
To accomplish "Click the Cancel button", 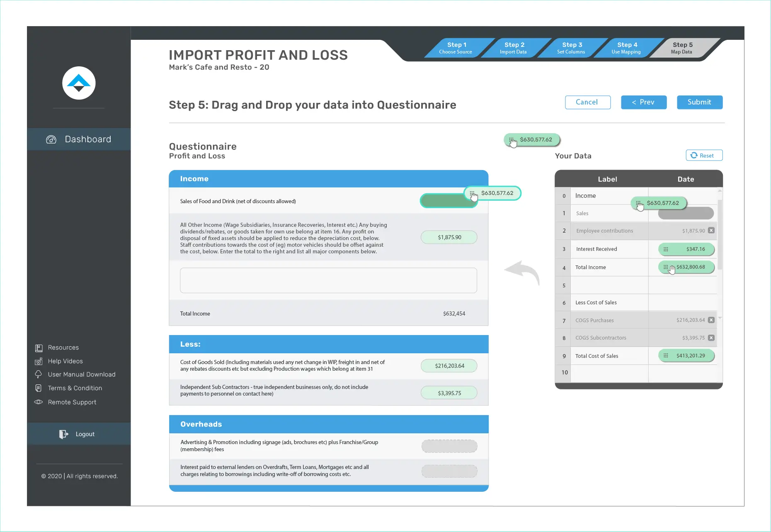I will click(587, 102).
